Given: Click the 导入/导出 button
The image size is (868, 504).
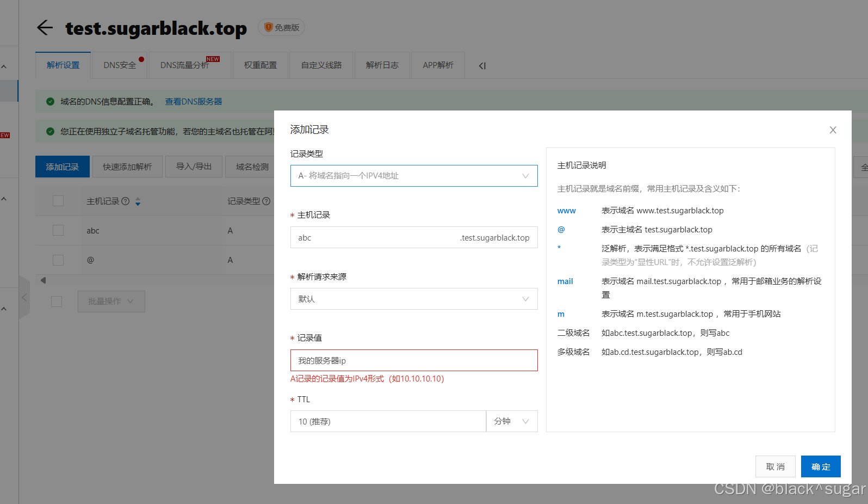Looking at the screenshot, I should point(194,167).
